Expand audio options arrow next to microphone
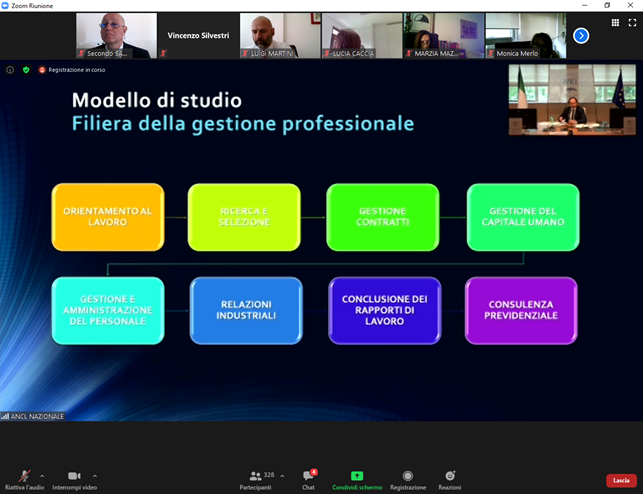This screenshot has height=494, width=643. [x=42, y=476]
